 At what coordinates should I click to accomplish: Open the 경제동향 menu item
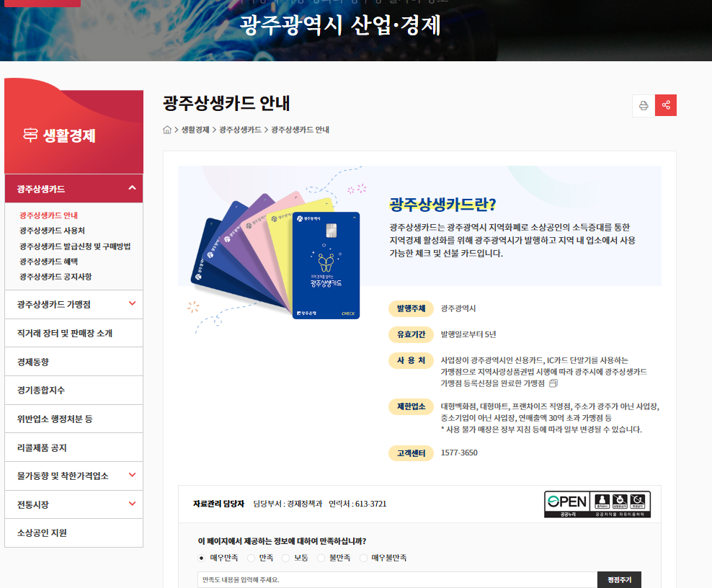[x=74, y=362]
